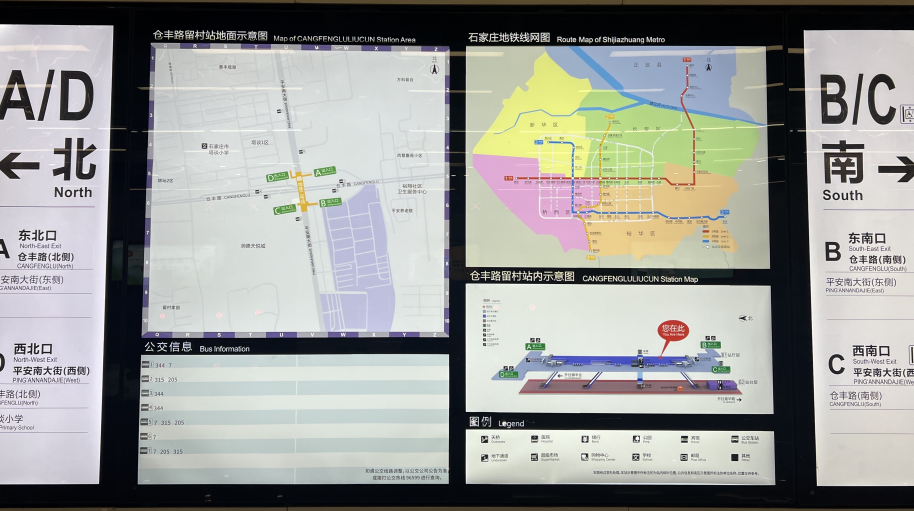Image resolution: width=914 pixels, height=511 pixels.
Task: Click the A/D exit sign header
Action: (x=48, y=96)
